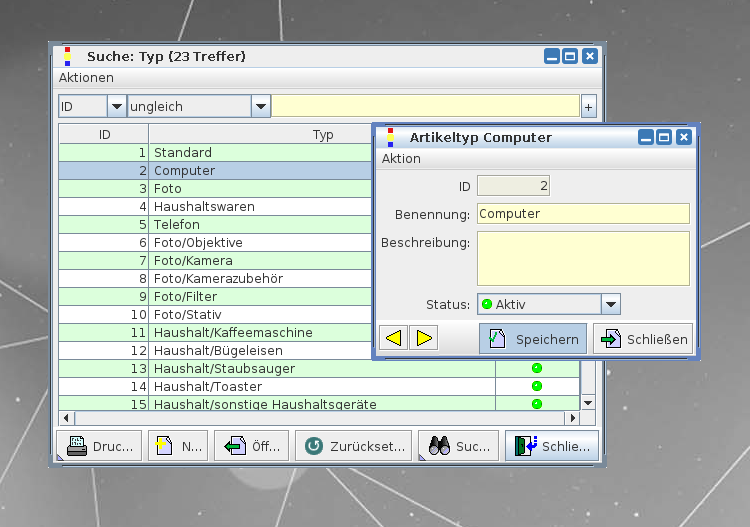Image resolution: width=750 pixels, height=527 pixels.
Task: Click the Zurückset... reset button
Action: [353, 446]
